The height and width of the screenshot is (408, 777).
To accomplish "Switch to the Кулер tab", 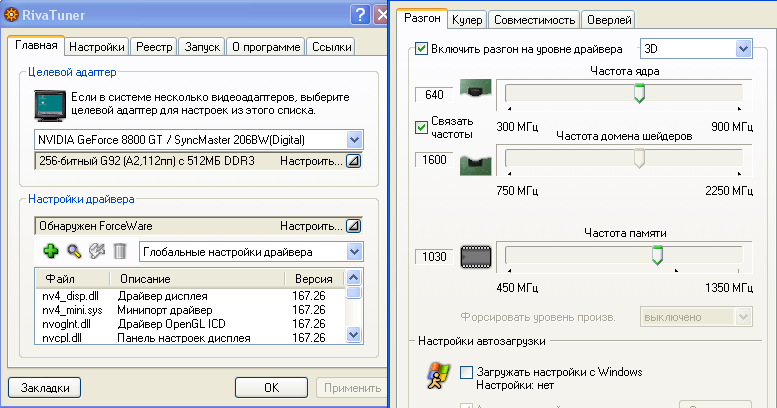I will (x=467, y=20).
